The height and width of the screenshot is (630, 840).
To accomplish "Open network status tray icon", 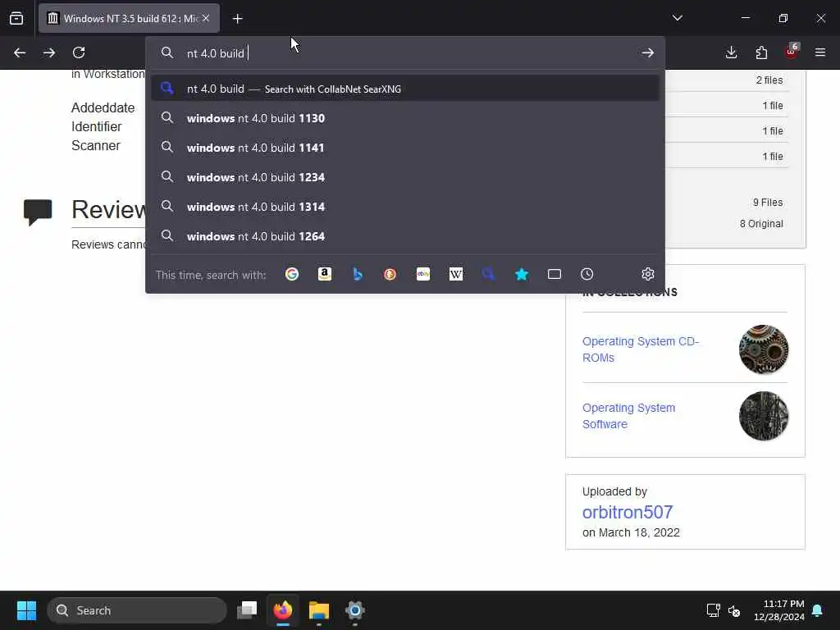I will pos(713,610).
